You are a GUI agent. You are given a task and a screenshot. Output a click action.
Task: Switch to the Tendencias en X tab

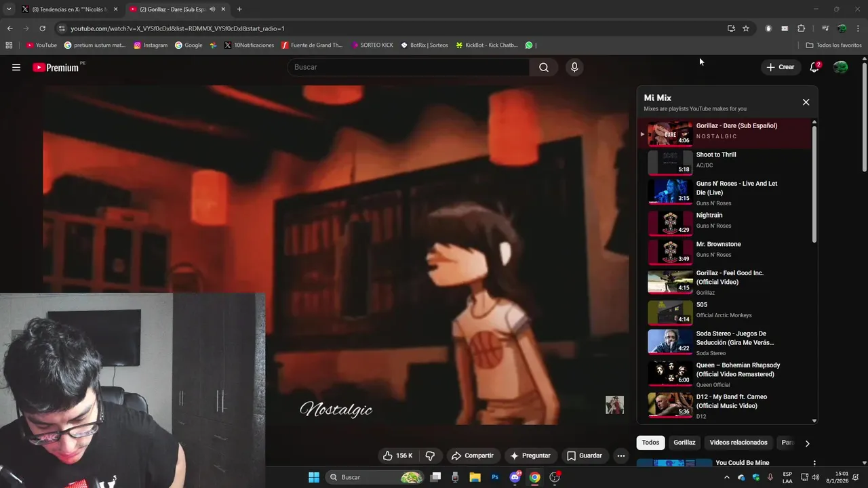coord(69,9)
